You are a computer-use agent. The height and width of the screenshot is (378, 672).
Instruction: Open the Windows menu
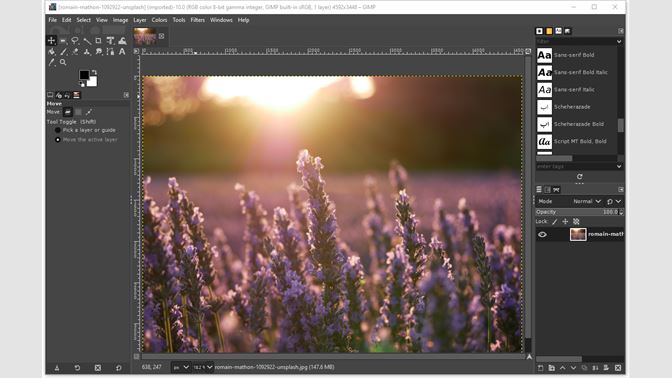[x=221, y=20]
